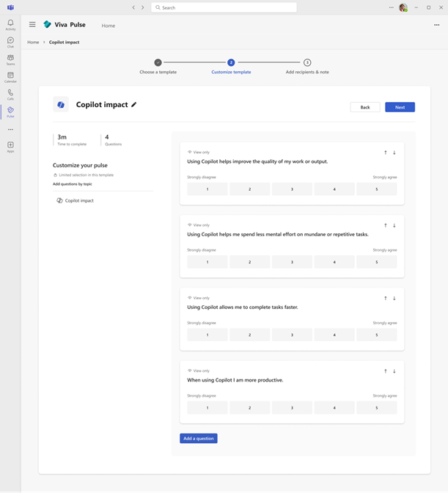The image size is (448, 493).
Task: Move 'less mental effort' question up
Action: 386,225
